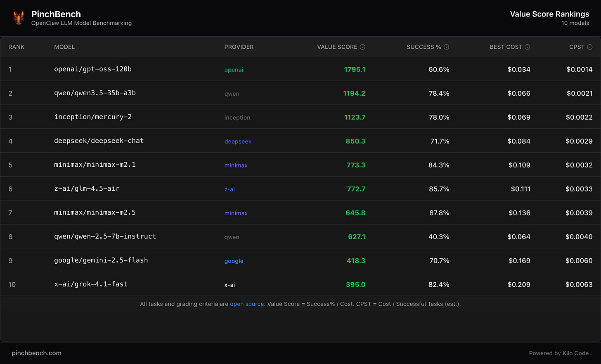Click the Success % info icon
The height and width of the screenshot is (364, 601).
(446, 47)
